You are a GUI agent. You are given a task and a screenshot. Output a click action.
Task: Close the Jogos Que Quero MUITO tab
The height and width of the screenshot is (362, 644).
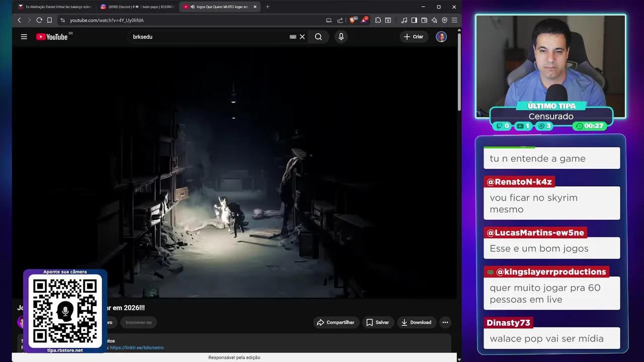pos(255,7)
